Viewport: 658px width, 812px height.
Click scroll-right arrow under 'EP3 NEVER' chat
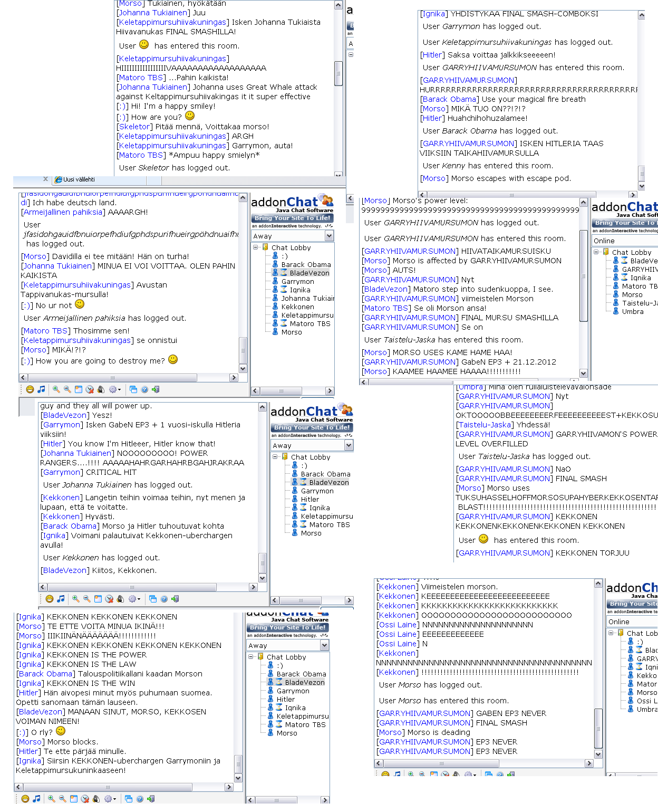[589, 763]
